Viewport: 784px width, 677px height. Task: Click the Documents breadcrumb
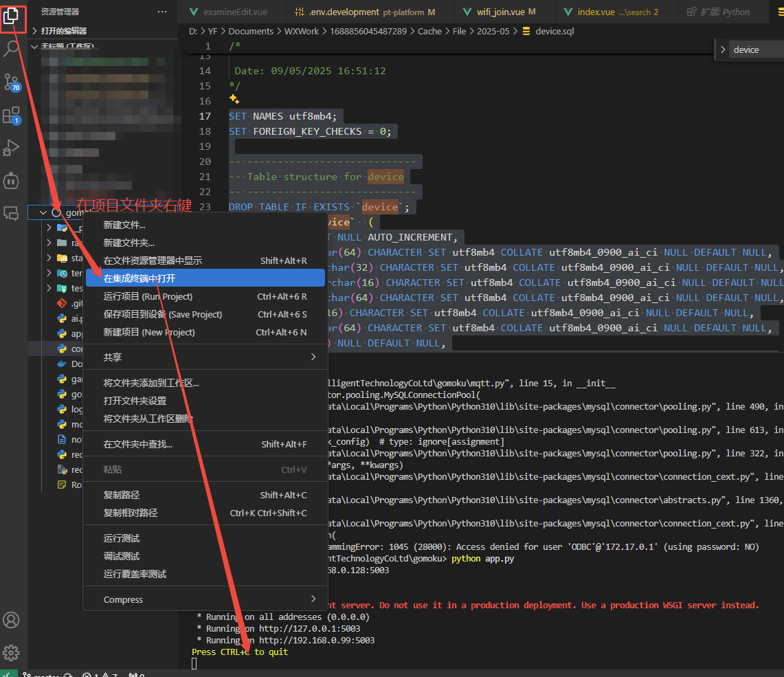coord(251,31)
